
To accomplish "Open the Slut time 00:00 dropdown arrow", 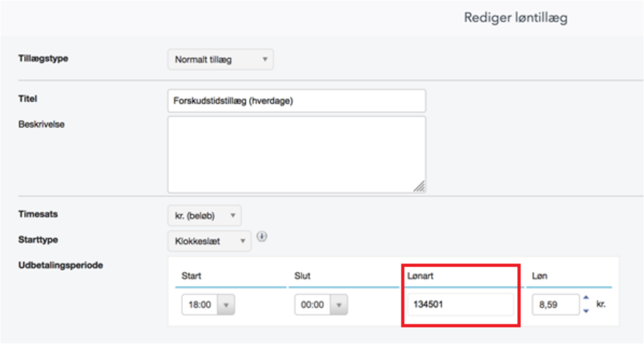I will click(339, 305).
